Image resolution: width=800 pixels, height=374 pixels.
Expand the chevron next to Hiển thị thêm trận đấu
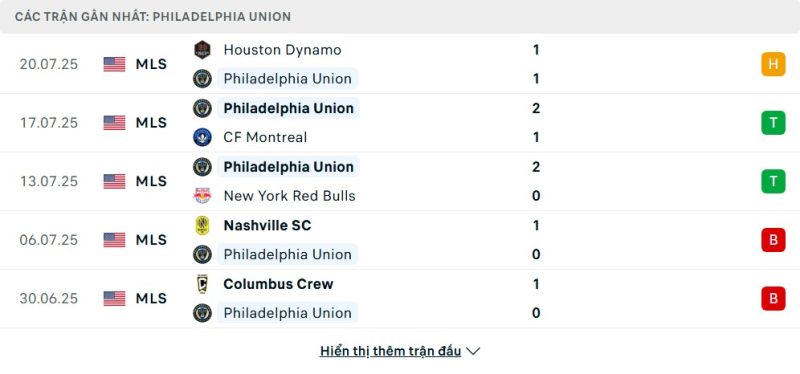[x=473, y=352]
